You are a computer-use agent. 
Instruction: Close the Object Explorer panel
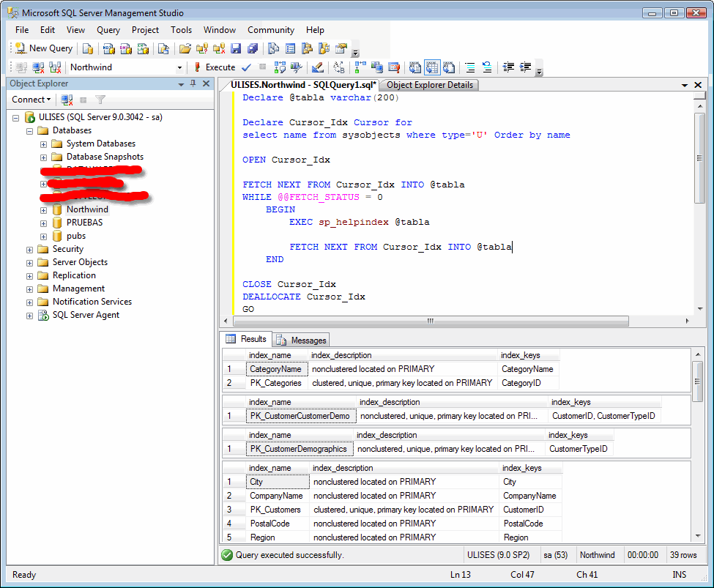click(206, 83)
